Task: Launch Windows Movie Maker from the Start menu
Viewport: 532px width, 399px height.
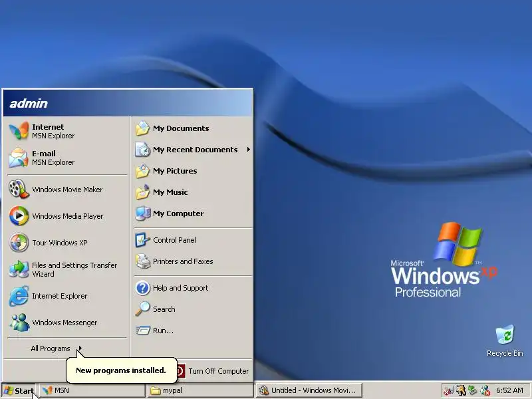Action: tap(66, 190)
